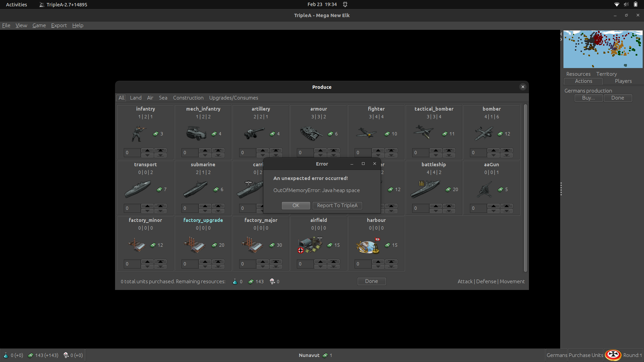This screenshot has width=644, height=362.
Task: Click the mech_infantry halftrack unit image
Action: coord(196,133)
